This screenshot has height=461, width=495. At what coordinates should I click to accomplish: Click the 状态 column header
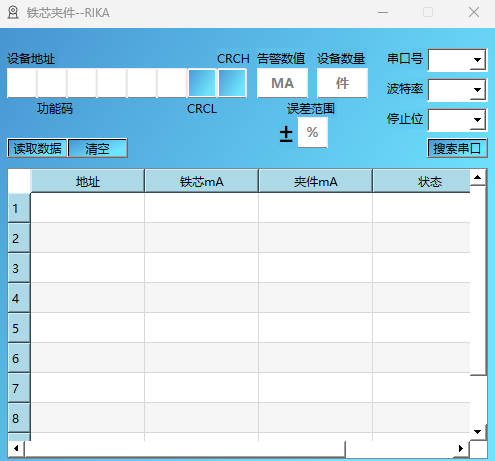421,181
